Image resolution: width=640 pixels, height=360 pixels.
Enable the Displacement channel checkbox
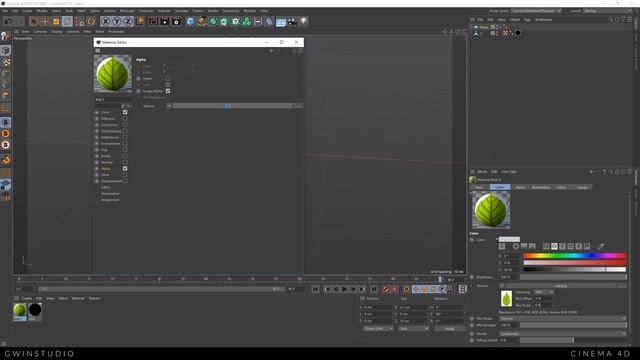tap(125, 181)
